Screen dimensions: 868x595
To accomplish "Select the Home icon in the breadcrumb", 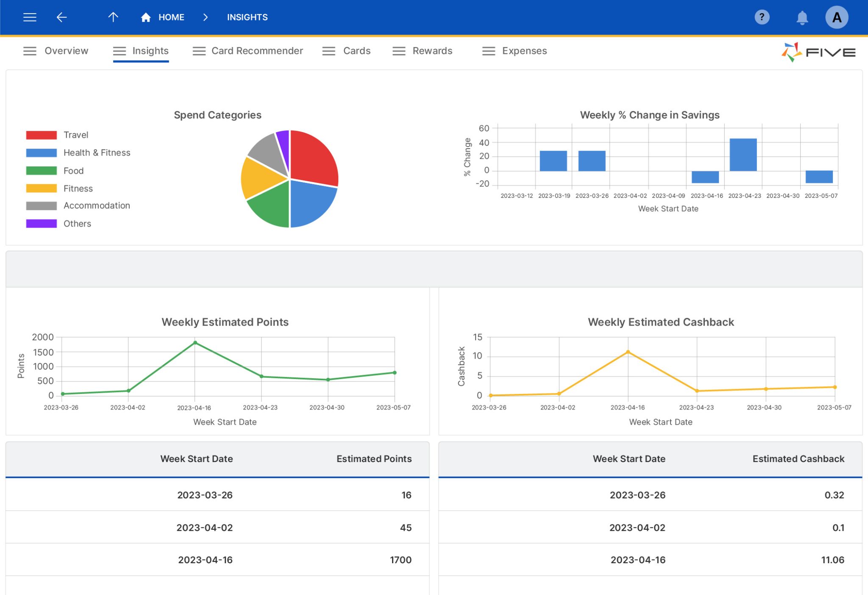I will point(145,17).
